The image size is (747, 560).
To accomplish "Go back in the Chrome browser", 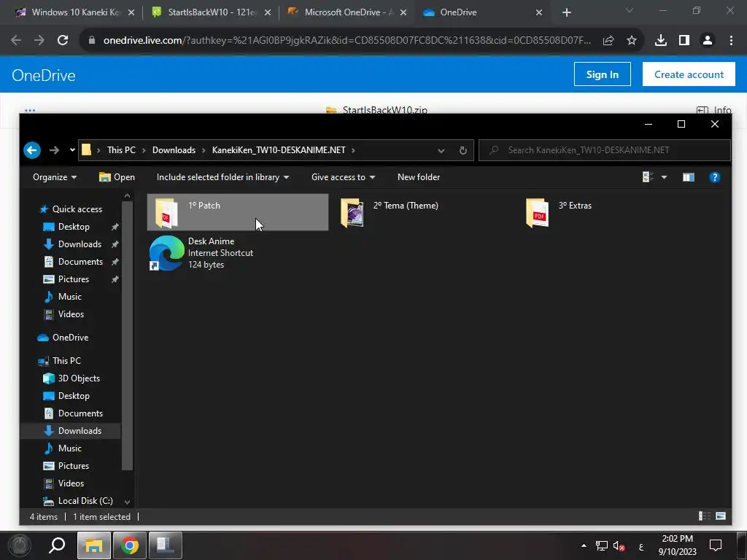I will [16, 41].
